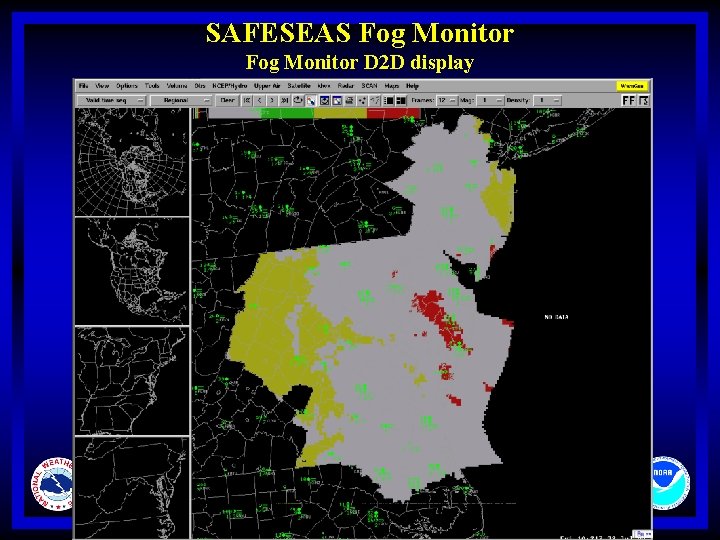This screenshot has height=540, width=720.
Task: Open the Obs menu
Action: point(200,86)
